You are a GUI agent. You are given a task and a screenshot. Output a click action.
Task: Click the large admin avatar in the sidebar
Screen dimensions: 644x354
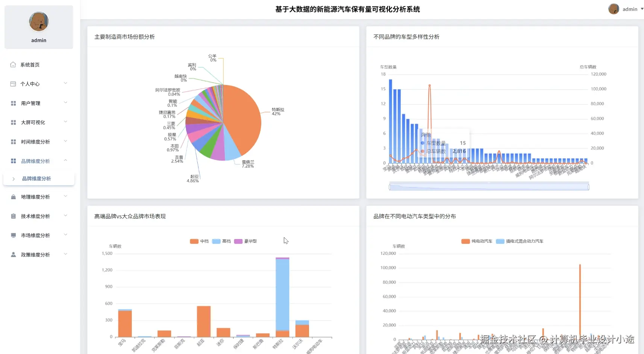[x=39, y=21]
